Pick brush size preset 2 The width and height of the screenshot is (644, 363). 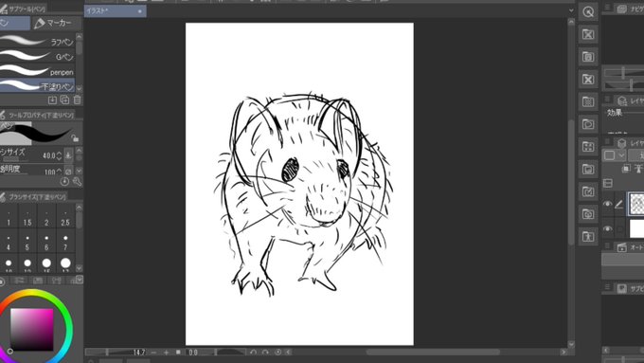(x=46, y=218)
